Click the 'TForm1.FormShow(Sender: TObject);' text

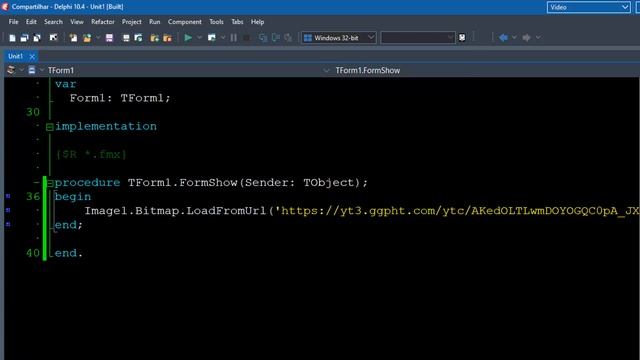pyautogui.click(x=248, y=182)
